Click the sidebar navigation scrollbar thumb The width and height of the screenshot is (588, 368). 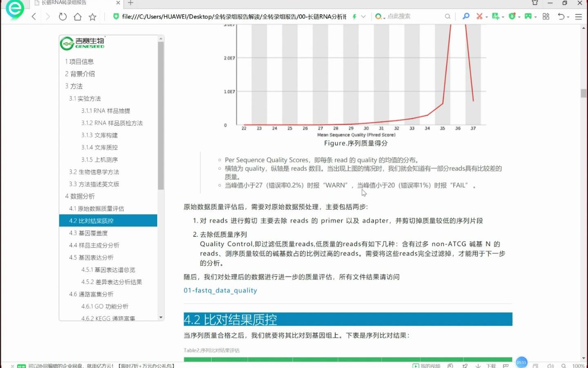[161, 116]
